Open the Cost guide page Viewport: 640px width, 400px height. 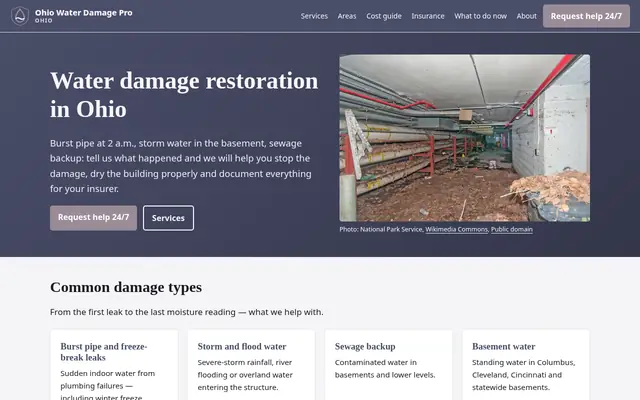pos(384,16)
